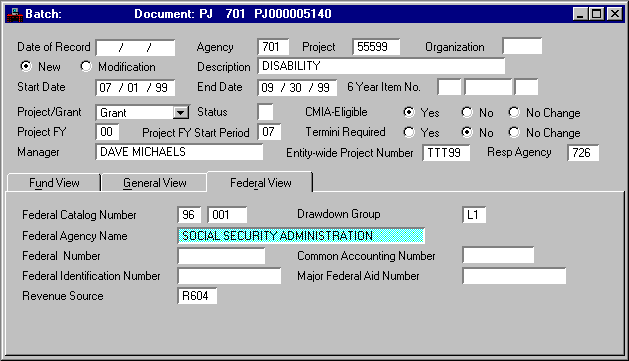Click the Project field showing 55599

tap(376, 47)
